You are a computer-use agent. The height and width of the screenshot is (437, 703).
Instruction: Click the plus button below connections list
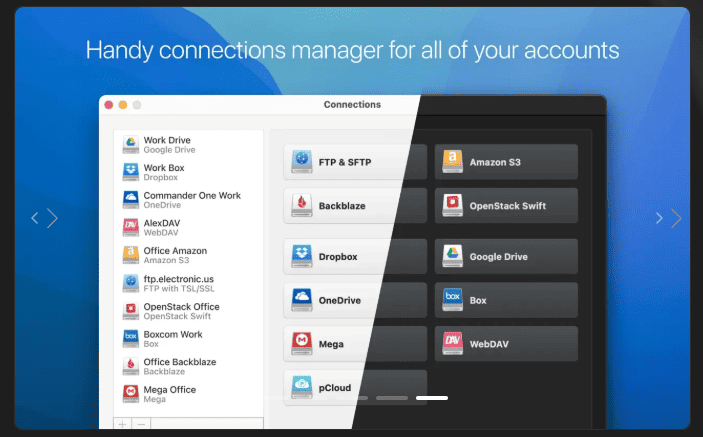coord(122,424)
